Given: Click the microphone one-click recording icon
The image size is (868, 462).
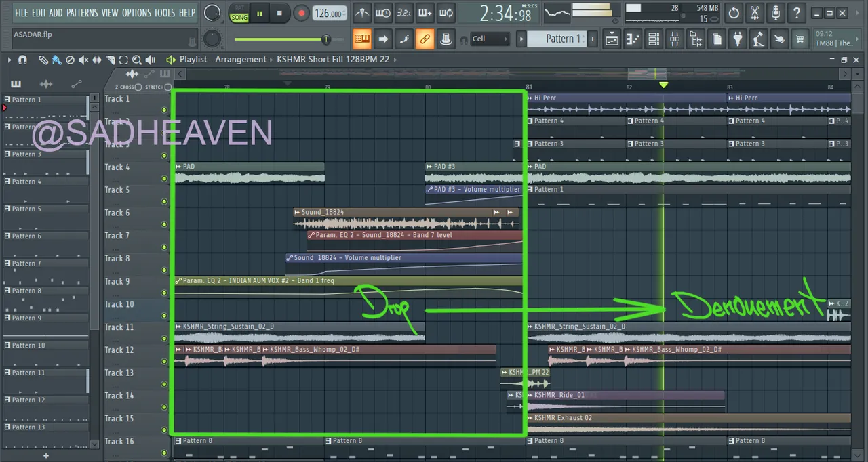Looking at the screenshot, I should click(776, 13).
